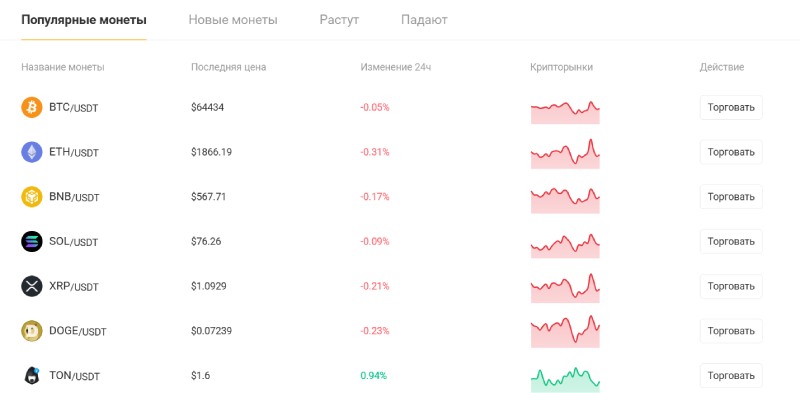Open the Растут tab
This screenshot has height=393, width=800.
click(x=339, y=20)
